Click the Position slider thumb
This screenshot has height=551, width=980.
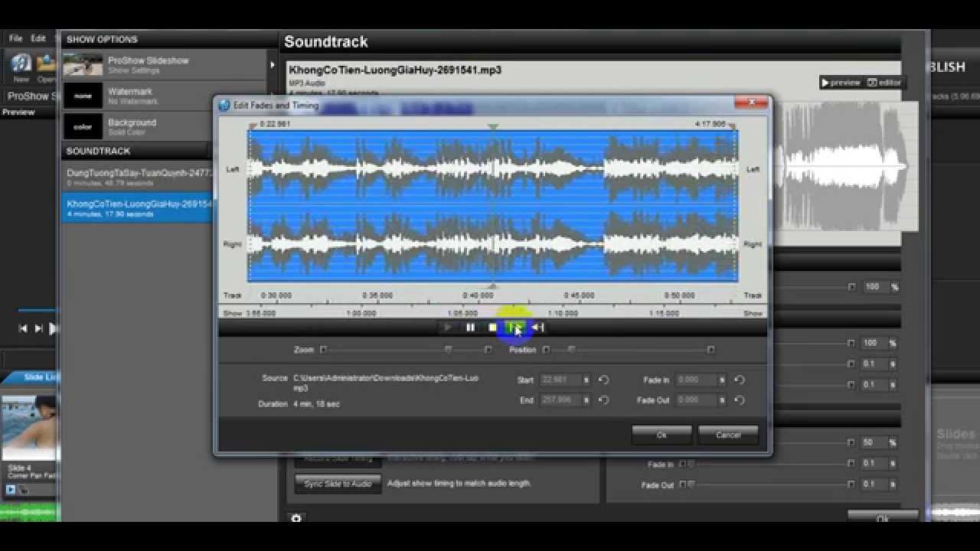[x=571, y=350]
